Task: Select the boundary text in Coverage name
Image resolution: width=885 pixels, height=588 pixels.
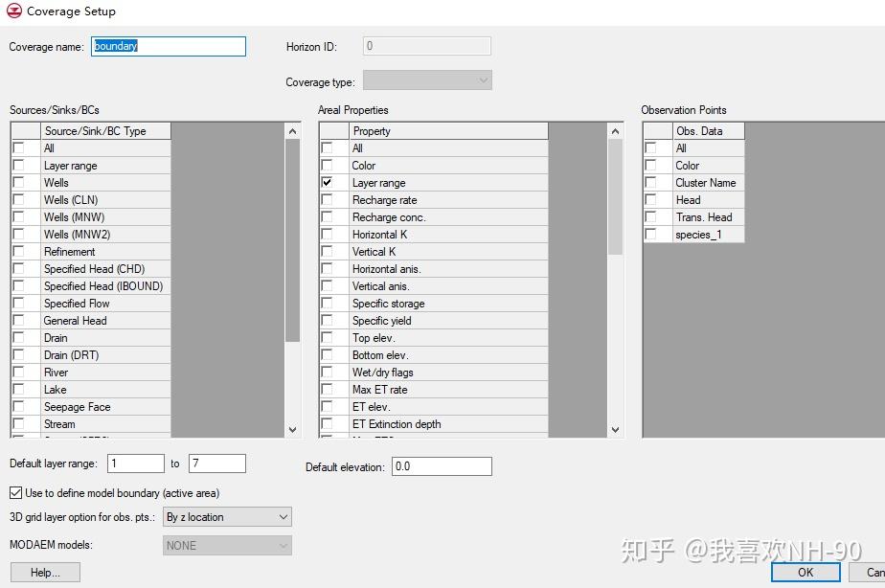Action: coord(144,46)
